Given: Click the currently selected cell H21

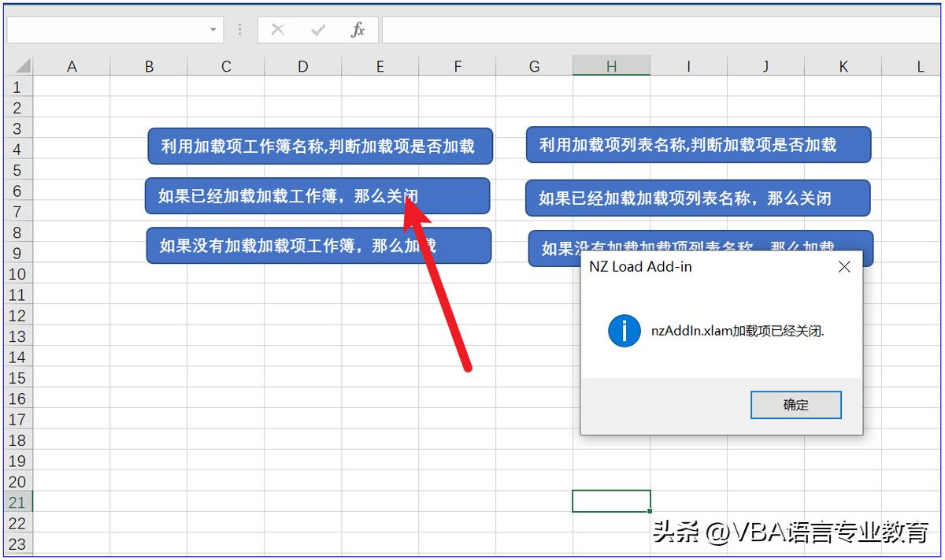Looking at the screenshot, I should coord(611,500).
